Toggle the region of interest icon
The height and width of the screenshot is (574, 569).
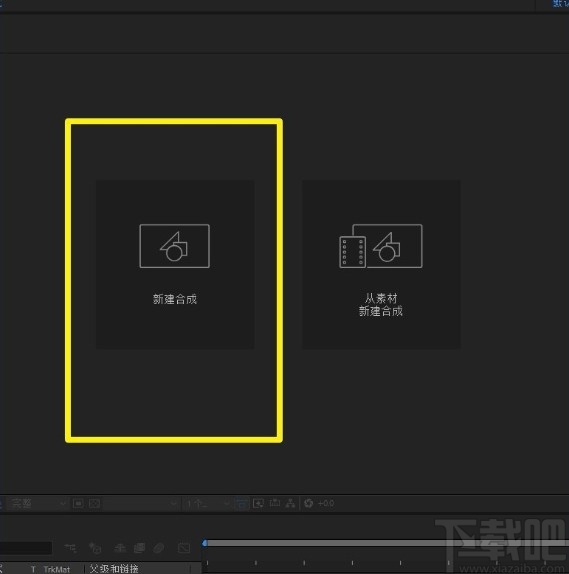[78, 504]
